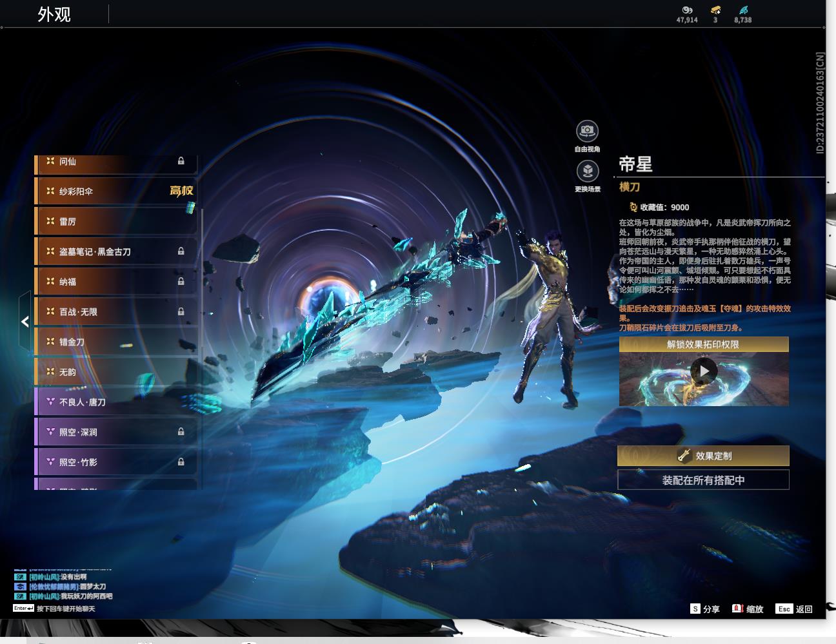Select 纱彩阳伞 skin in list
836x644 pixels.
(x=116, y=191)
